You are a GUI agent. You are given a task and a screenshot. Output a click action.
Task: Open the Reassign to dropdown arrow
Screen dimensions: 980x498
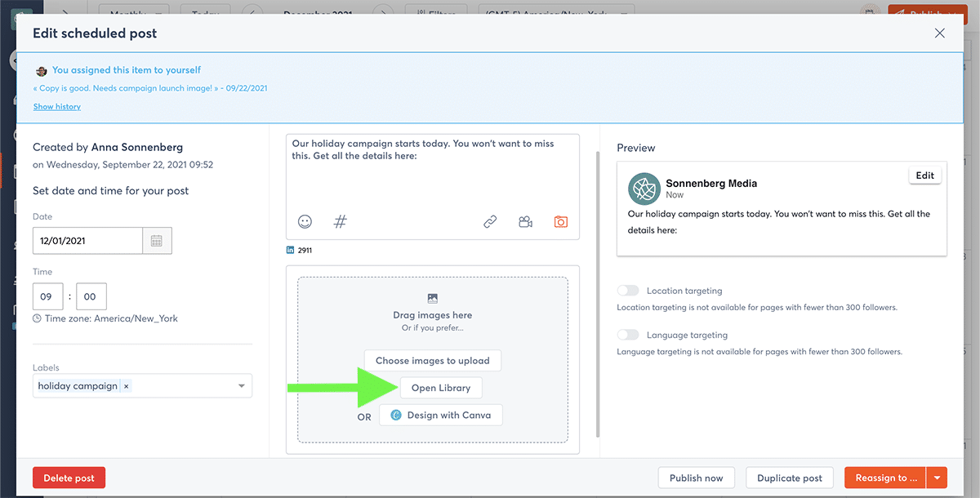937,478
